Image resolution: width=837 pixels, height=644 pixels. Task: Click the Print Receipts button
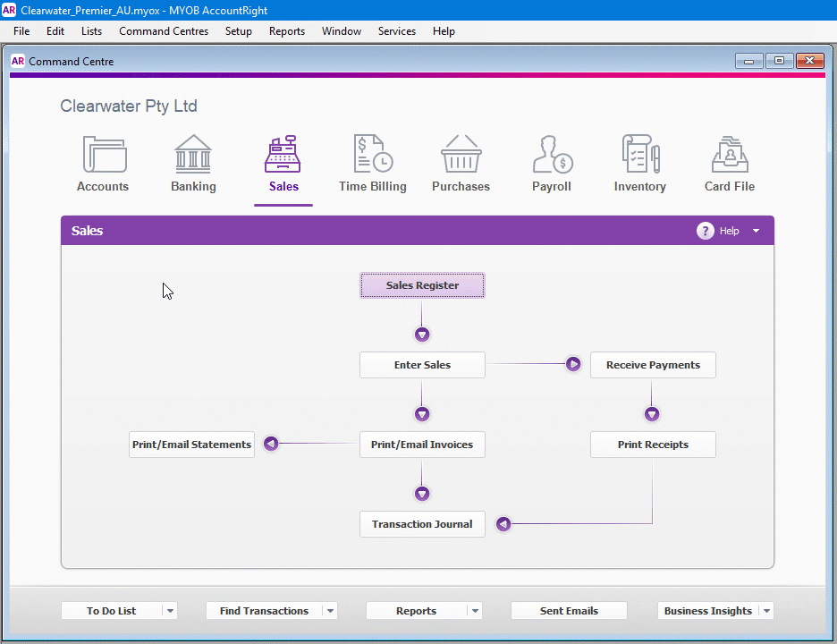[653, 445]
